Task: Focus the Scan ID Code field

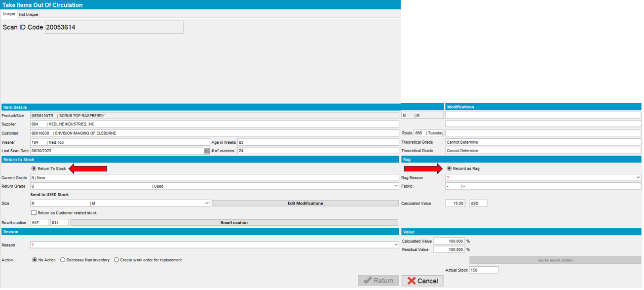Action: click(114, 27)
